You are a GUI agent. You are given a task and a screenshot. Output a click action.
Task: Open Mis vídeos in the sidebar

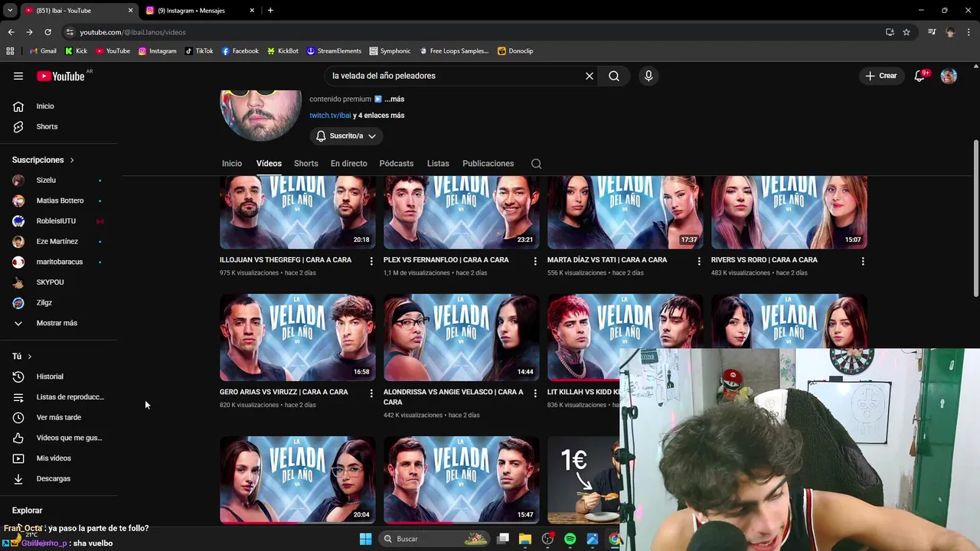click(x=54, y=458)
